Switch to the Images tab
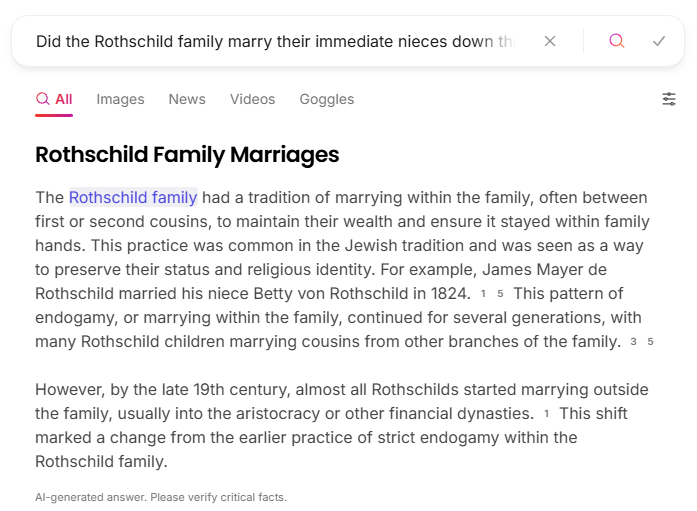This screenshot has height=511, width=697. point(120,99)
